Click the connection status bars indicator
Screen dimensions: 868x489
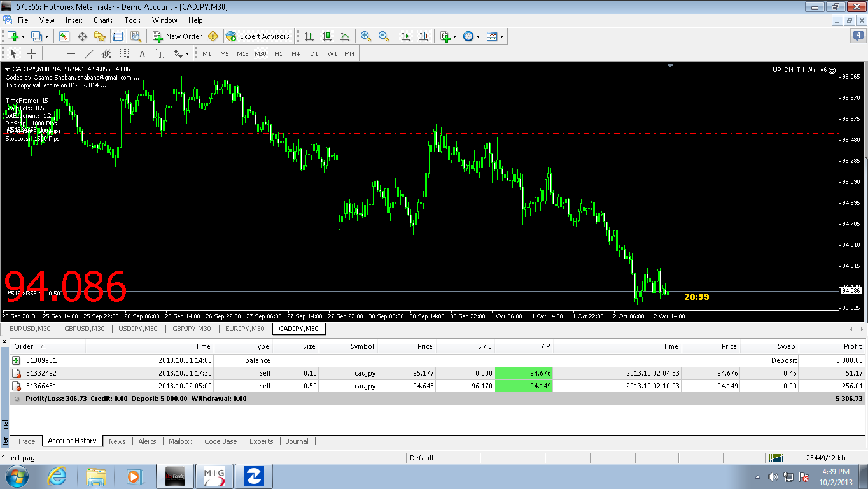click(776, 457)
